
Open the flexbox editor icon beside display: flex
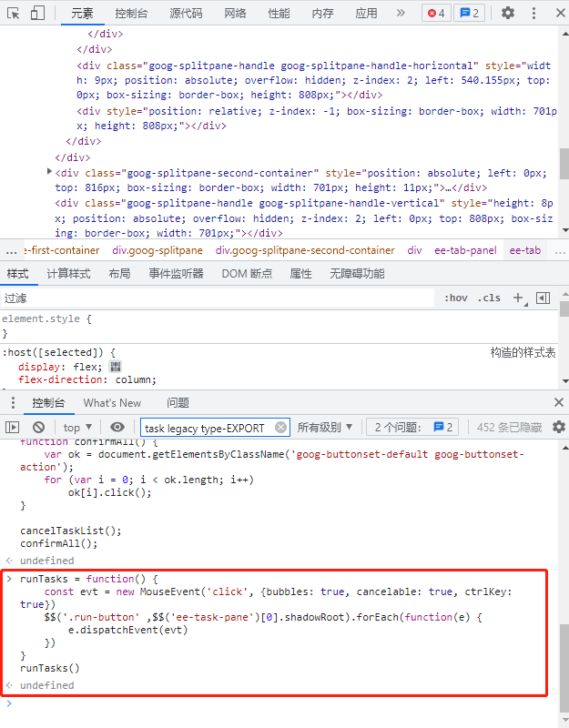(116, 367)
